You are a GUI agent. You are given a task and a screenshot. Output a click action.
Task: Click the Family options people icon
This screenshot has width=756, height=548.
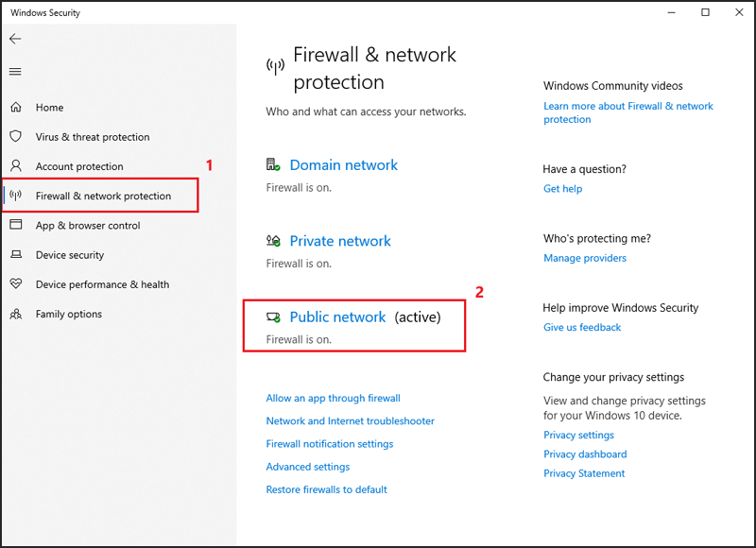(x=16, y=314)
